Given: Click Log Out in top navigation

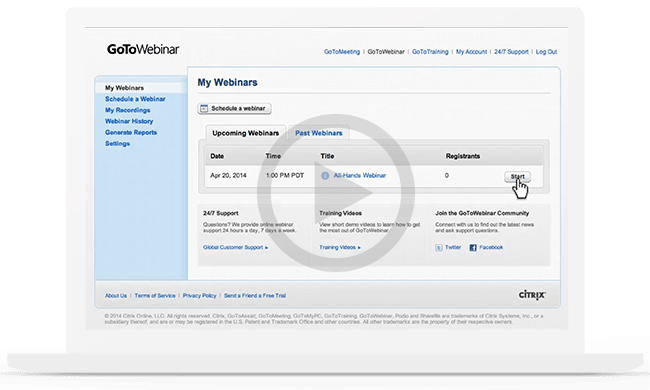Looking at the screenshot, I should point(546,52).
